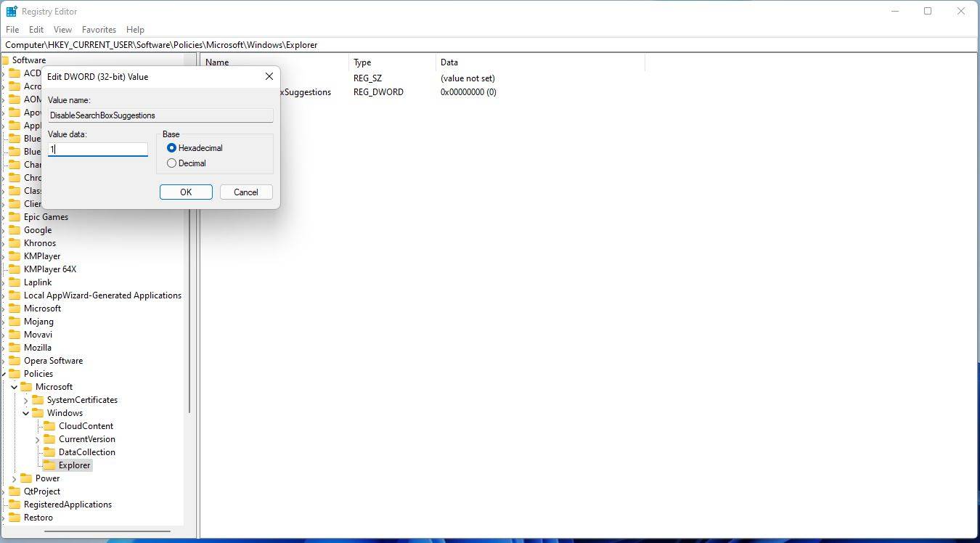Select the Movavi folder icon

(x=16, y=334)
